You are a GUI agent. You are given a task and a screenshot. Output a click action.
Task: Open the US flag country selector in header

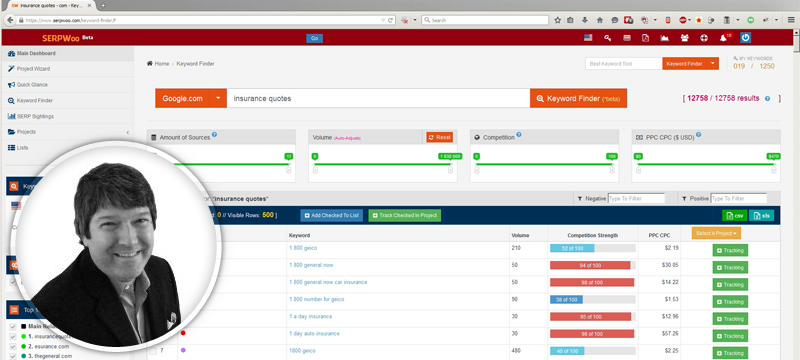(588, 38)
